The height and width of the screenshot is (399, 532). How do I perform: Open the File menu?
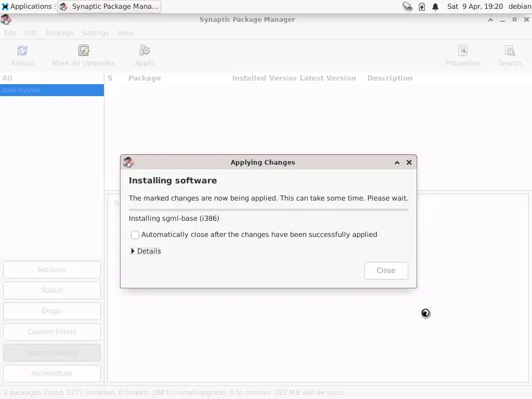[10, 33]
